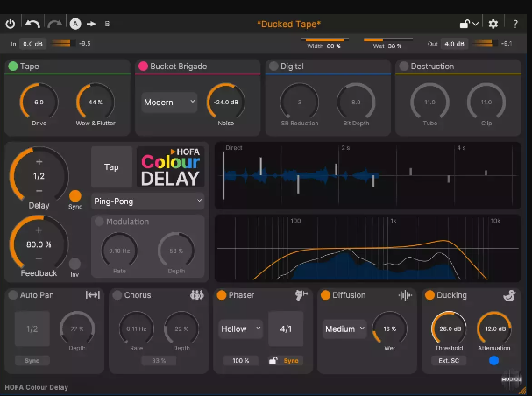This screenshot has width=532, height=396.
Task: Disable the Tape section
Action: (13, 66)
